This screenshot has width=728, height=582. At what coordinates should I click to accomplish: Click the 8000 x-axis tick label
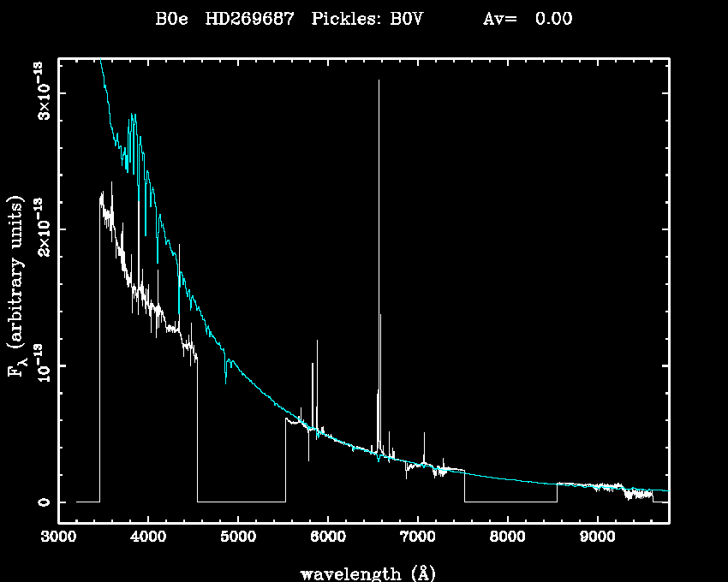(507, 538)
